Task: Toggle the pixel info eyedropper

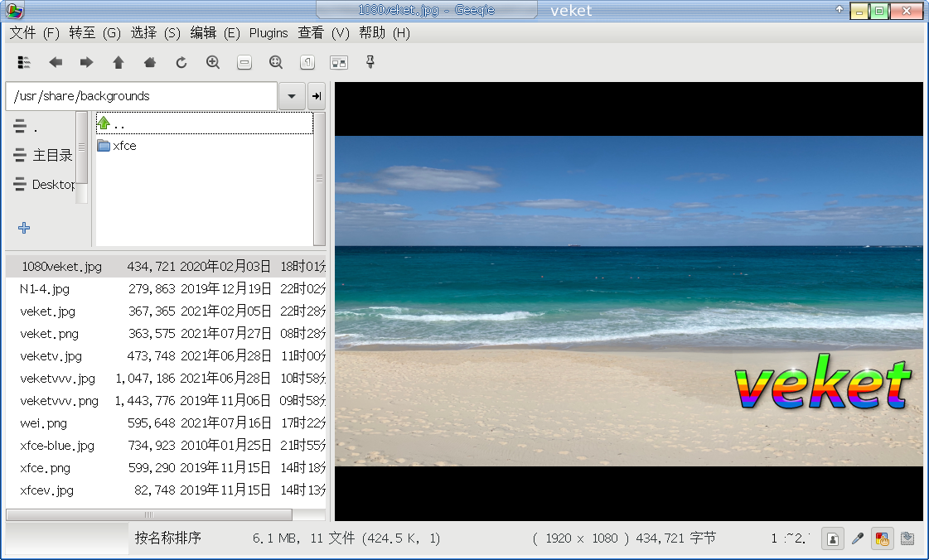Action: [857, 538]
